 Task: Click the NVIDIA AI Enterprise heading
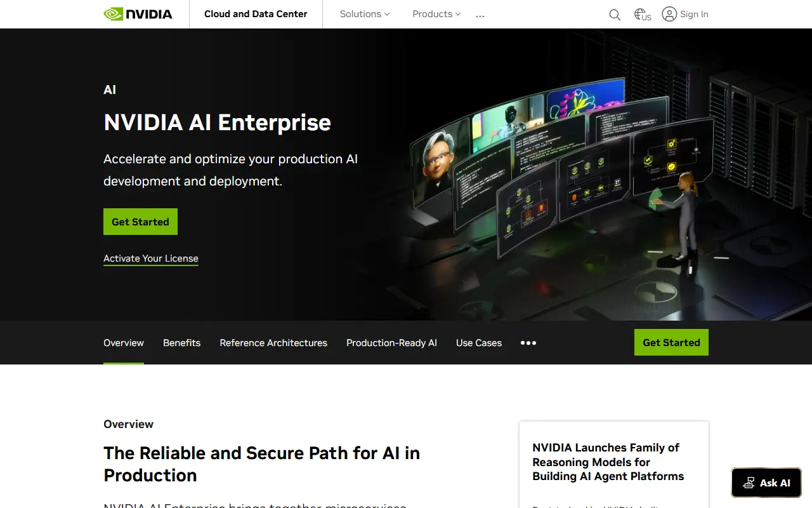tap(217, 123)
